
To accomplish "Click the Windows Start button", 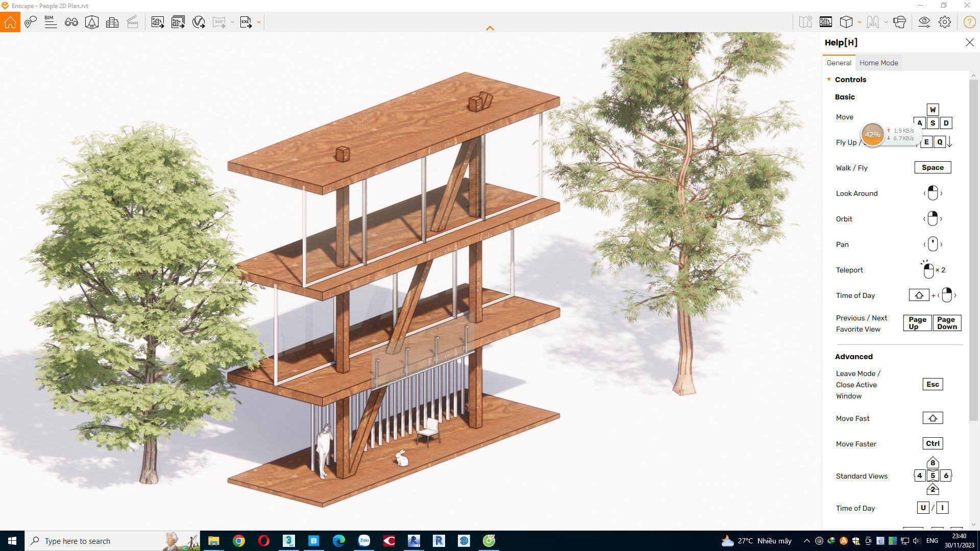I will coord(12,541).
